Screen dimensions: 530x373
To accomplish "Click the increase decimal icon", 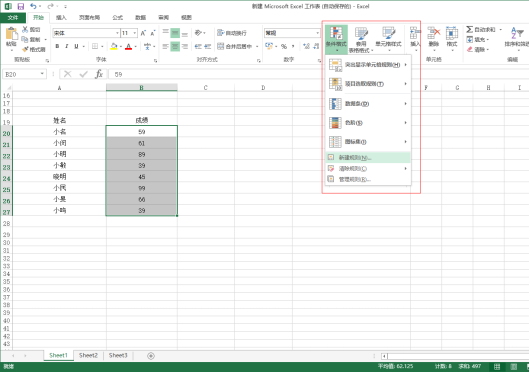I will (x=306, y=46).
